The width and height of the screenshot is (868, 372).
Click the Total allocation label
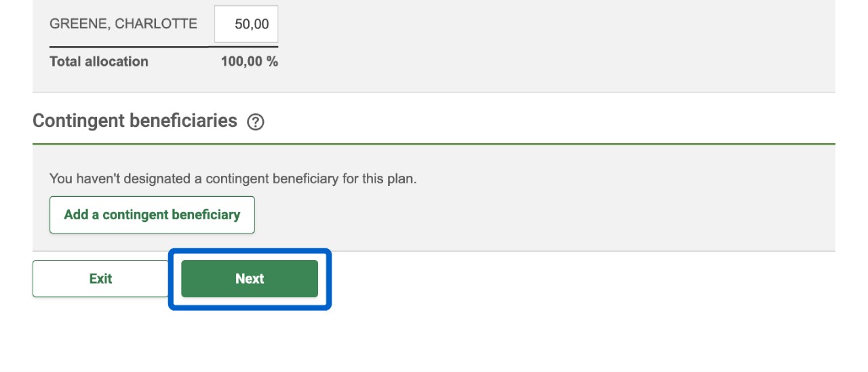[x=99, y=61]
